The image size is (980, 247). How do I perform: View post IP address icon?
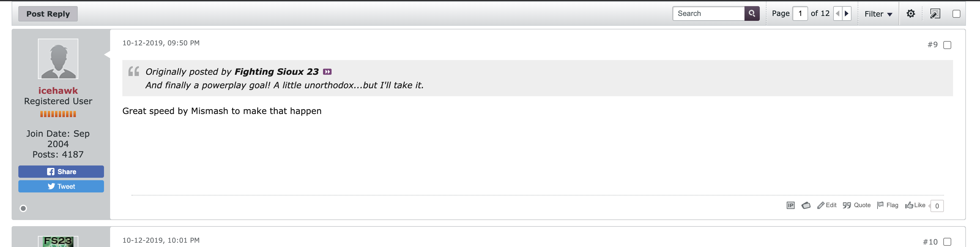point(790,205)
